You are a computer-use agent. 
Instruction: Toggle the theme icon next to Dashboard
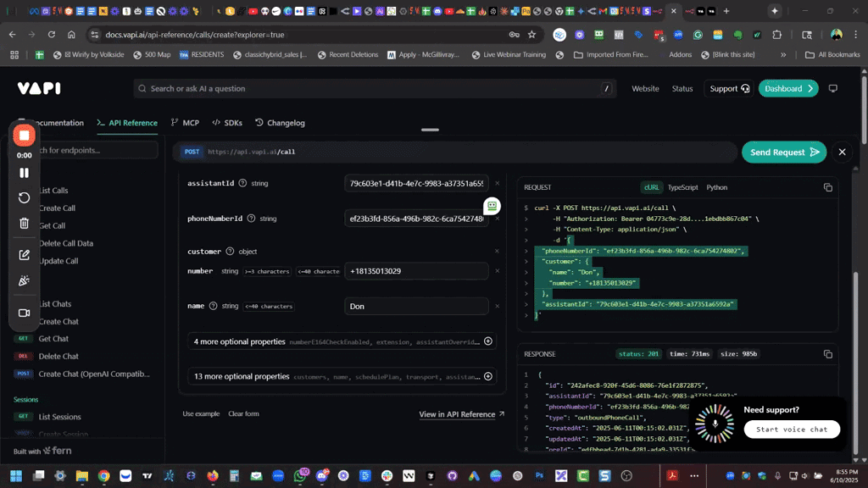click(832, 88)
